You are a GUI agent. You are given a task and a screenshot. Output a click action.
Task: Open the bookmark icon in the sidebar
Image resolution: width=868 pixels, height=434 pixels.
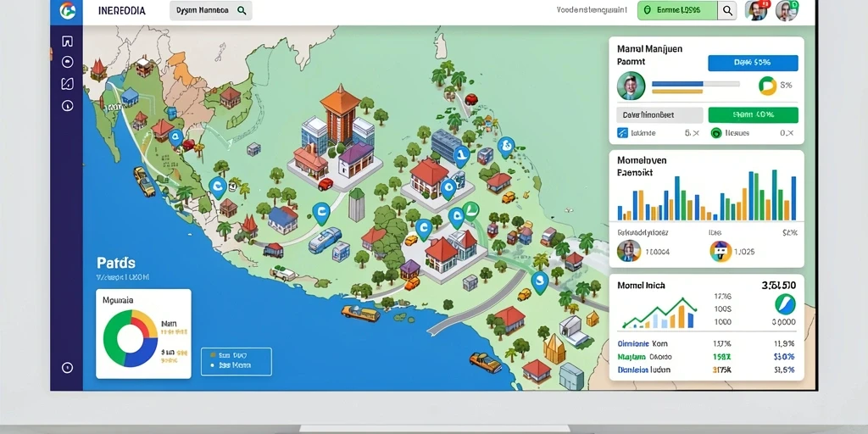[x=67, y=41]
